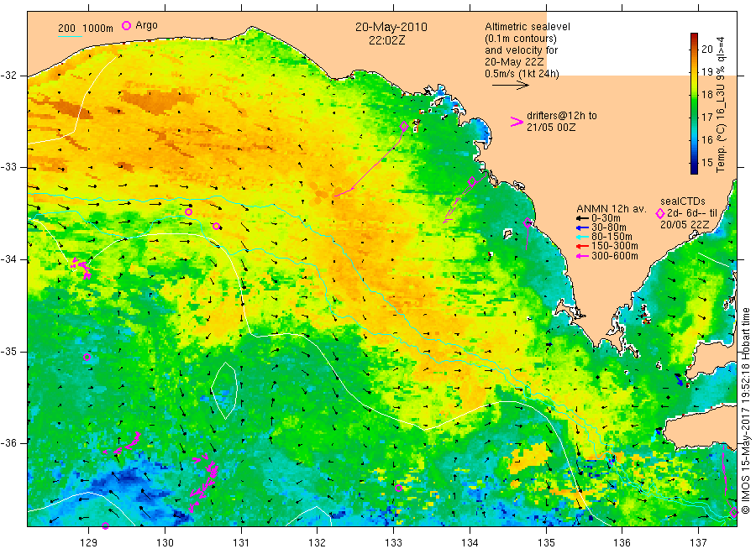
Task: Click the closed white sea-level contour near 130.8°E, 35.4°S
Action: 223,390
